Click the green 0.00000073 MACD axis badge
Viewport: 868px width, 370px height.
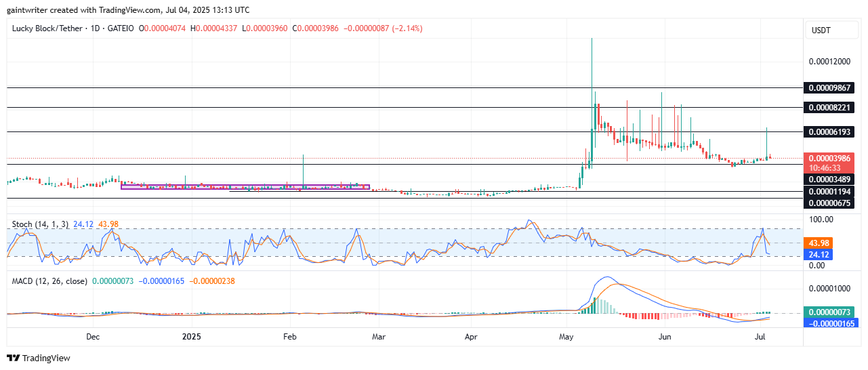pos(829,312)
